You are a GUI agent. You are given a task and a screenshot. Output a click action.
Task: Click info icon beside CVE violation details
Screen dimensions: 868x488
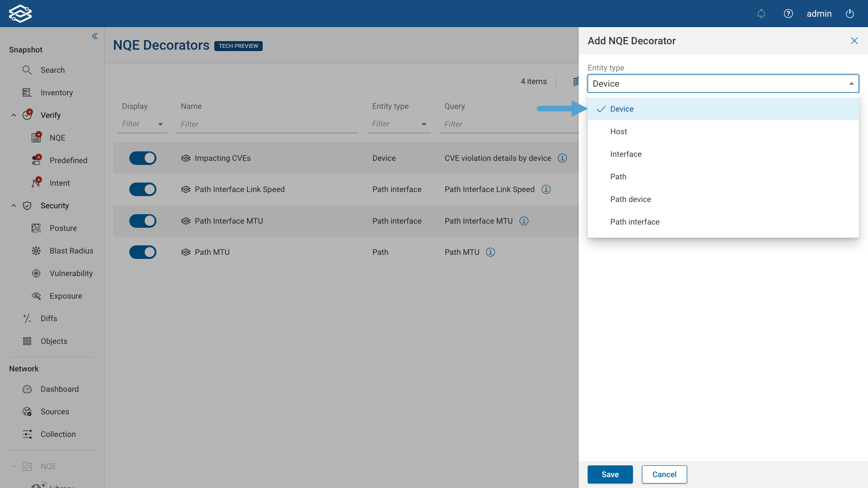point(562,158)
